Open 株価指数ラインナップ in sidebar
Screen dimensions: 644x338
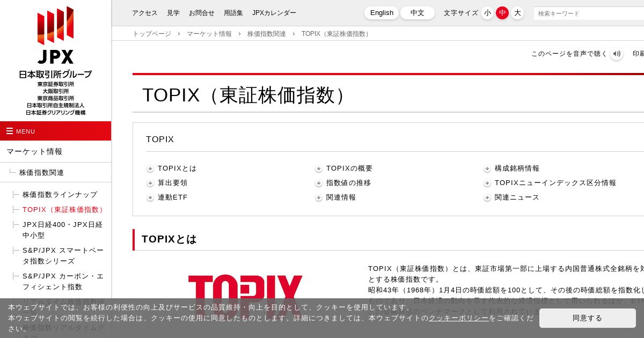60,195
